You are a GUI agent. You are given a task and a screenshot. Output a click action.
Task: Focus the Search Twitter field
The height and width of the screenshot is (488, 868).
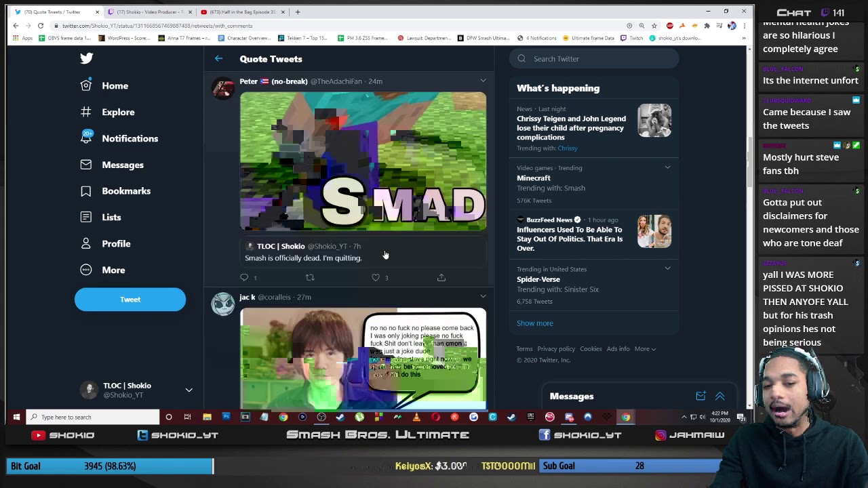594,59
